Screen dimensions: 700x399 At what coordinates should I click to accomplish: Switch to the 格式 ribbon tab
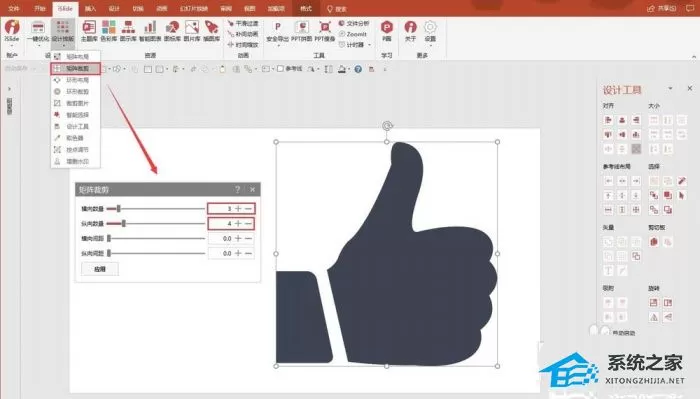point(306,8)
